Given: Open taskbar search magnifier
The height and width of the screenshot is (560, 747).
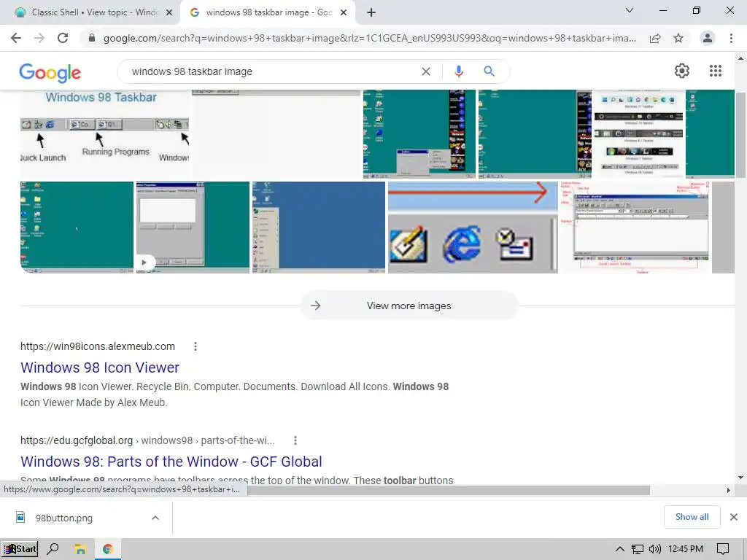Looking at the screenshot, I should (x=53, y=549).
